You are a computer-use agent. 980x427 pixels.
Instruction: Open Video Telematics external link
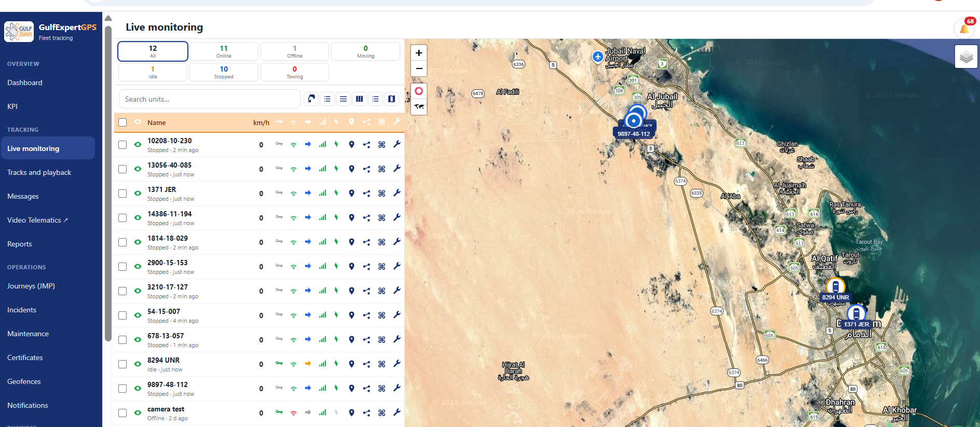tap(37, 220)
